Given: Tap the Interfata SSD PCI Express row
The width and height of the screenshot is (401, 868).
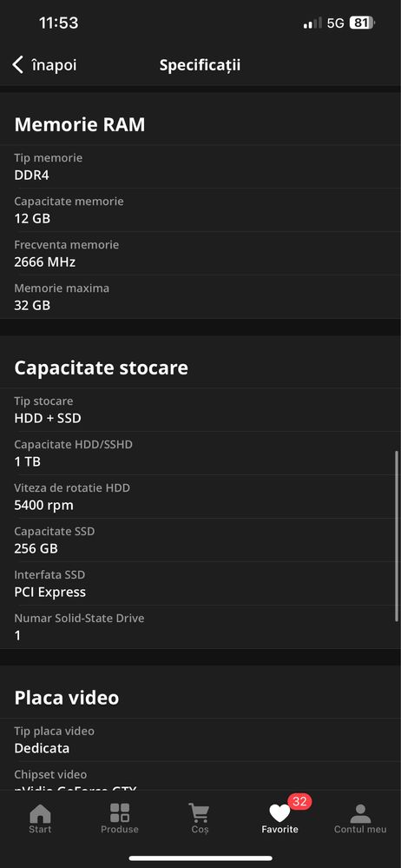Looking at the screenshot, I should pos(200,584).
